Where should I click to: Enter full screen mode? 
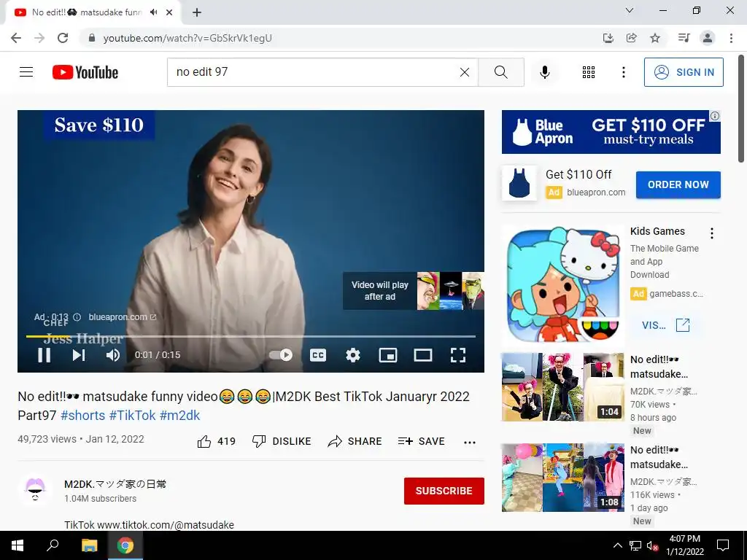458,355
